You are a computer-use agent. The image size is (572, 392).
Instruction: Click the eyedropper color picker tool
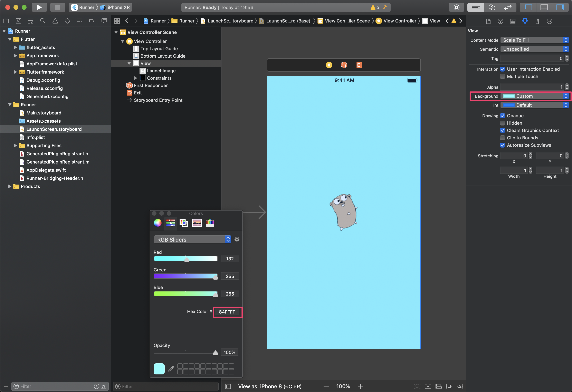click(171, 369)
